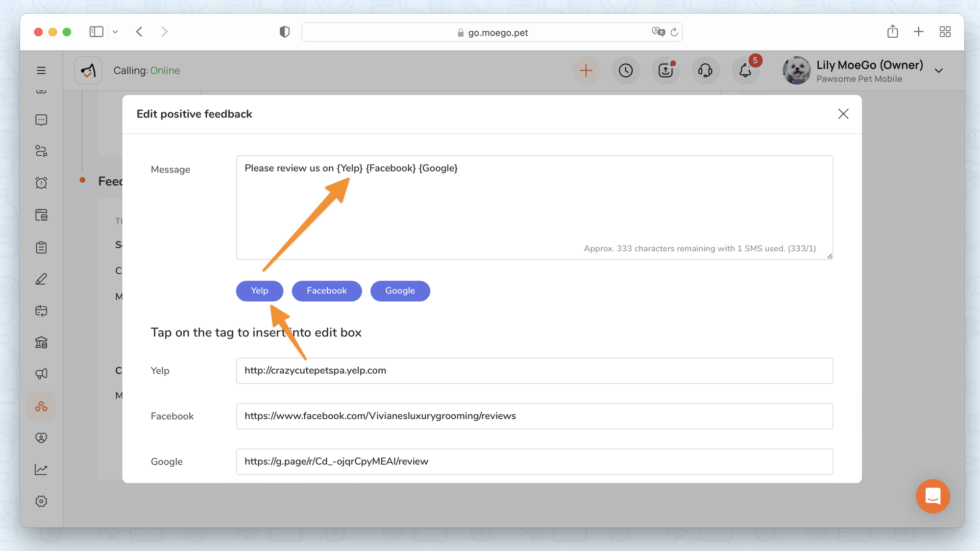Image resolution: width=980 pixels, height=551 pixels.
Task: Open the messages chat sidebar icon
Action: click(x=41, y=120)
